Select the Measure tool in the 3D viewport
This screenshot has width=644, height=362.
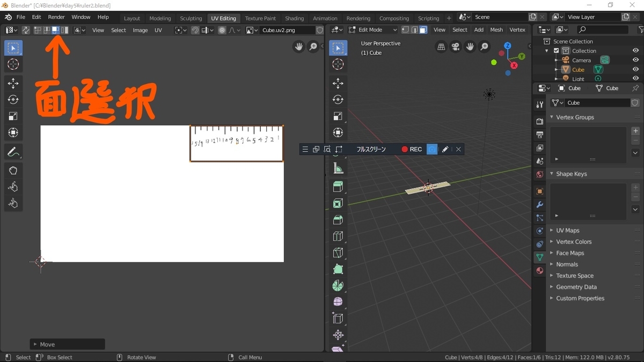338,168
